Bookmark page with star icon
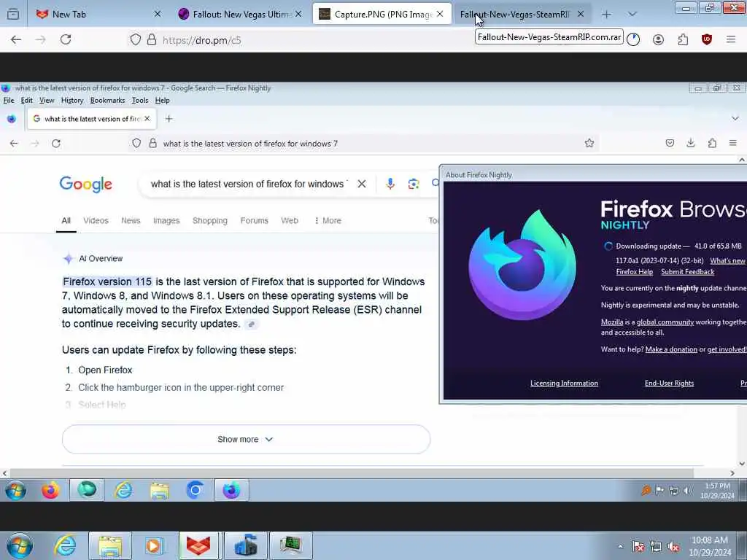Image resolution: width=747 pixels, height=560 pixels. click(589, 143)
